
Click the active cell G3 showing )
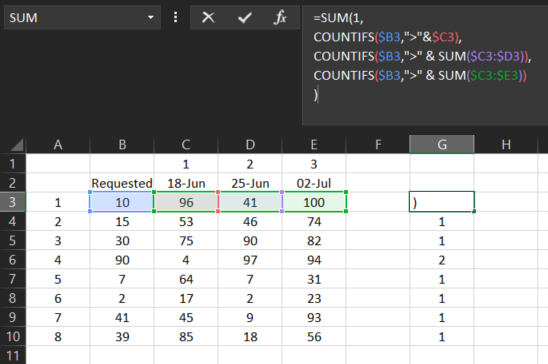(442, 202)
